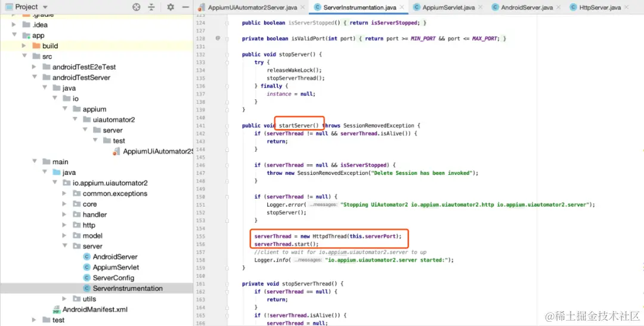Click 'instance = null;' statement
This screenshot has width=644, height=326.
coord(291,94)
